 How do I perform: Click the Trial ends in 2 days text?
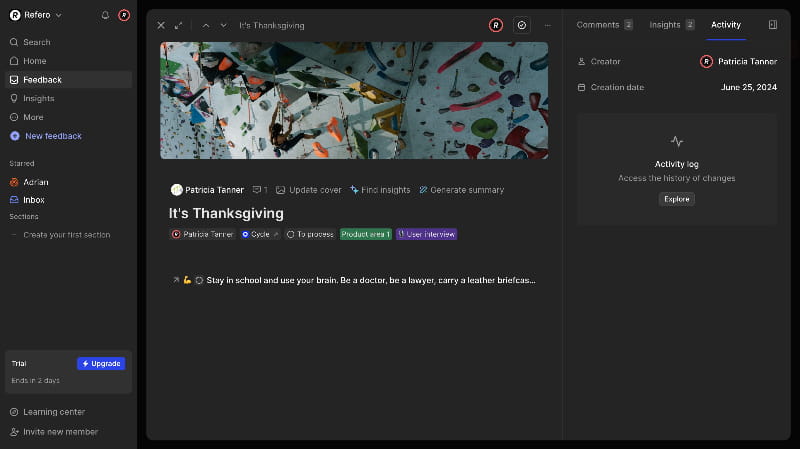(x=35, y=381)
